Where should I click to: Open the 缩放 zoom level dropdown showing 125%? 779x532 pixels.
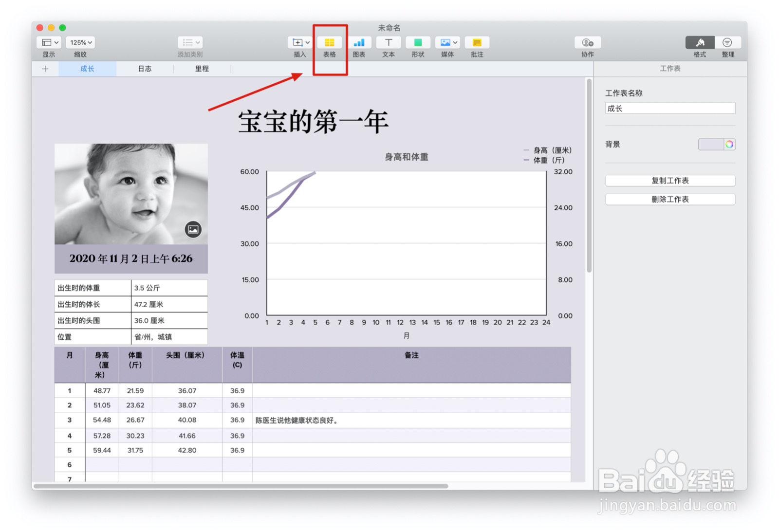80,42
